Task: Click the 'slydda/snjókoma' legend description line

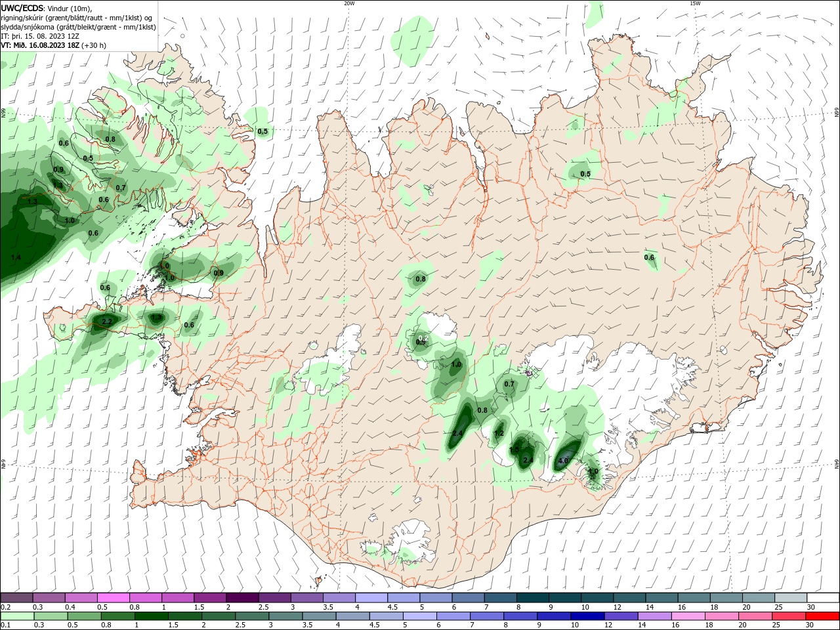Action: (x=78, y=27)
